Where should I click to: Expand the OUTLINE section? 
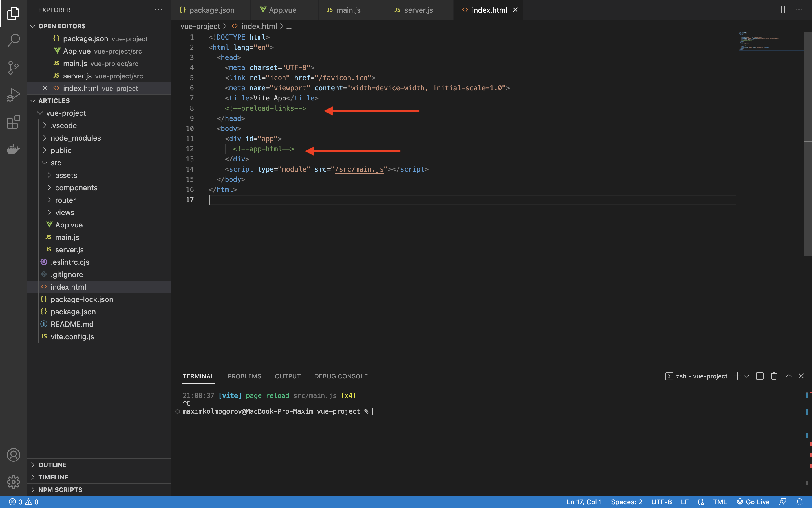coord(99,465)
